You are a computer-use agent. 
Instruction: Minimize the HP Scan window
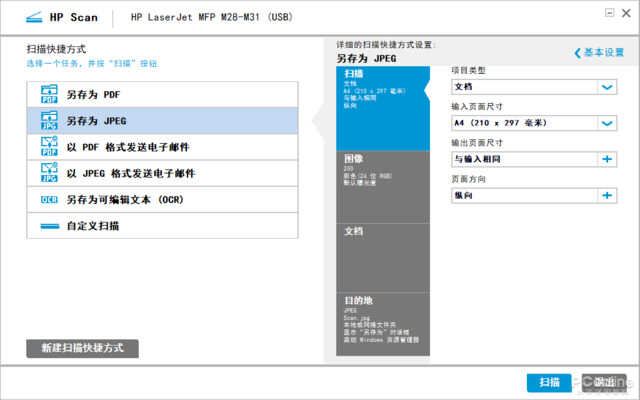click(x=609, y=13)
